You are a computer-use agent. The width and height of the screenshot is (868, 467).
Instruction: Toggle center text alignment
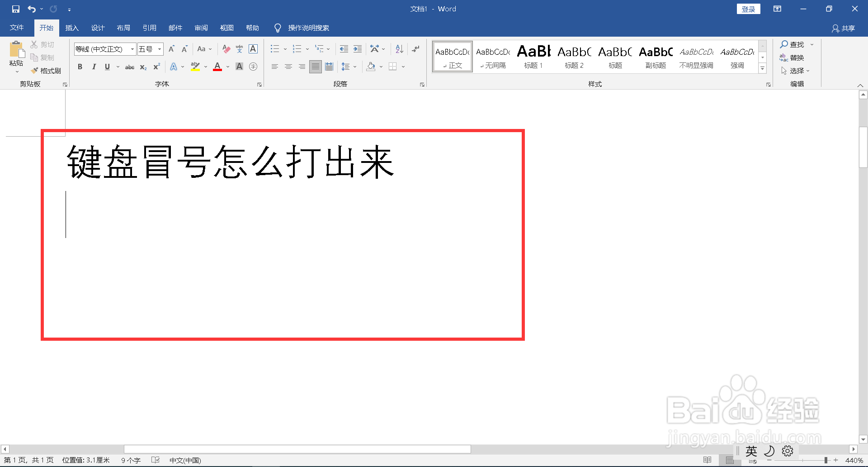pos(288,67)
